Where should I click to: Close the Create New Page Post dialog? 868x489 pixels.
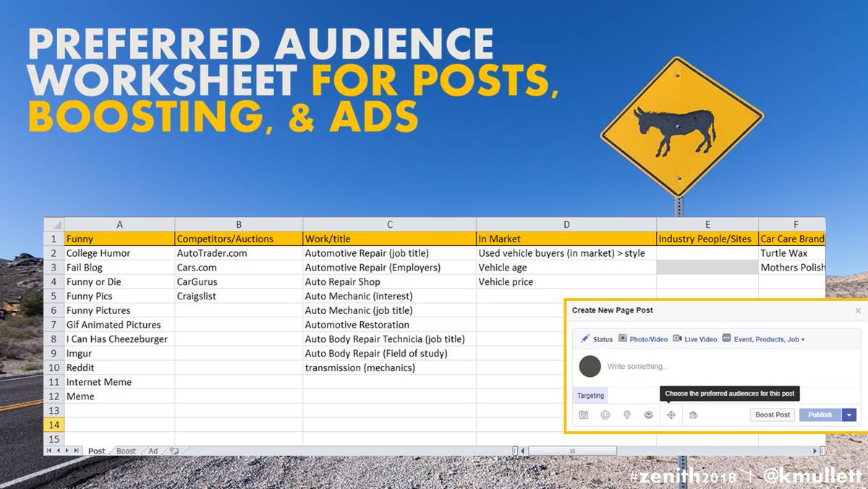click(x=858, y=310)
